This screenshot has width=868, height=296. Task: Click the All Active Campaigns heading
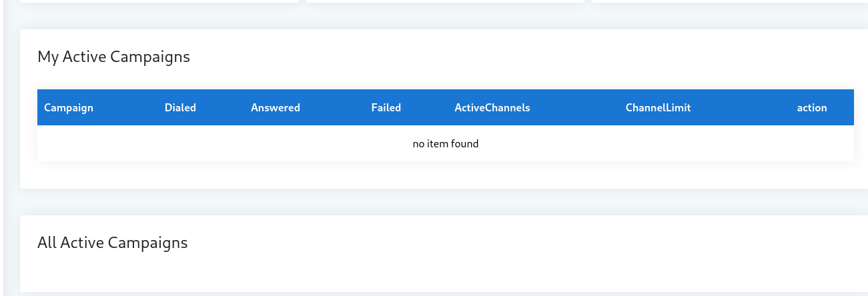pyautogui.click(x=113, y=243)
